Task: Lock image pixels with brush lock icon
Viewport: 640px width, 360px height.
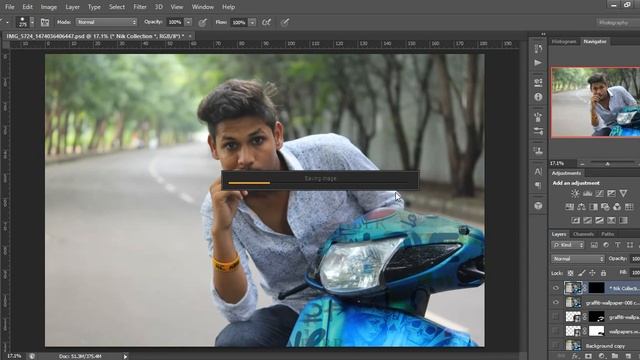Action: pos(582,273)
